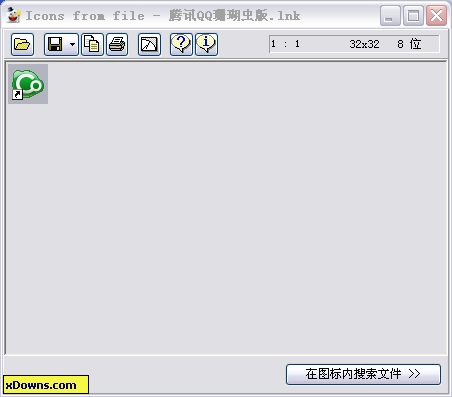
Task: Click the printer icon
Action: [117, 44]
